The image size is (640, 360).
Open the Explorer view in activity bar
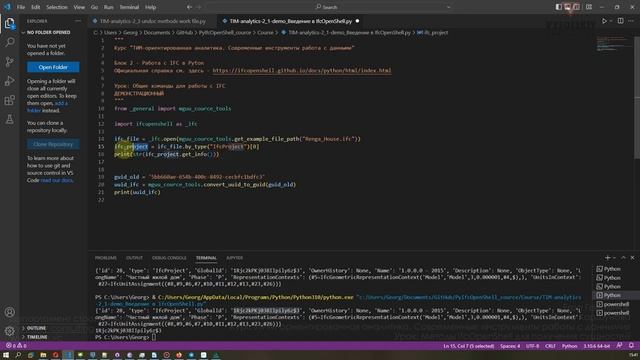pos(9,24)
